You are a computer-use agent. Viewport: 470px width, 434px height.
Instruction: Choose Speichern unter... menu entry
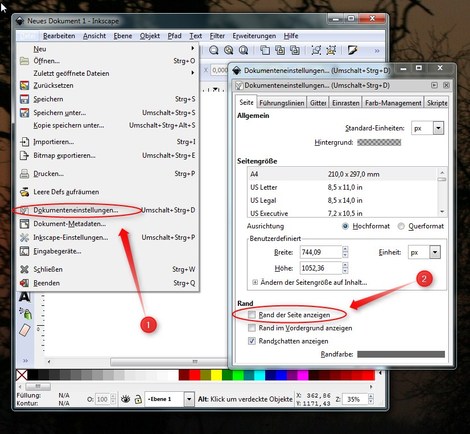point(107,113)
